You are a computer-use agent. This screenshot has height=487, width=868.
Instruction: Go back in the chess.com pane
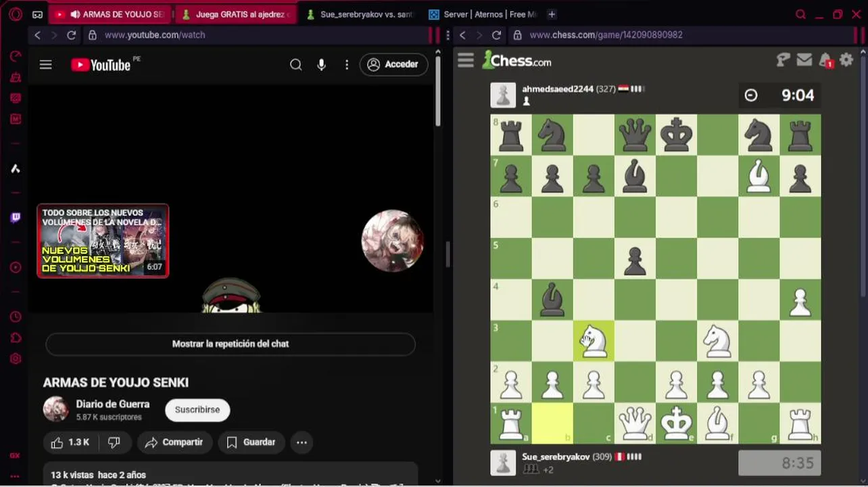click(x=462, y=34)
